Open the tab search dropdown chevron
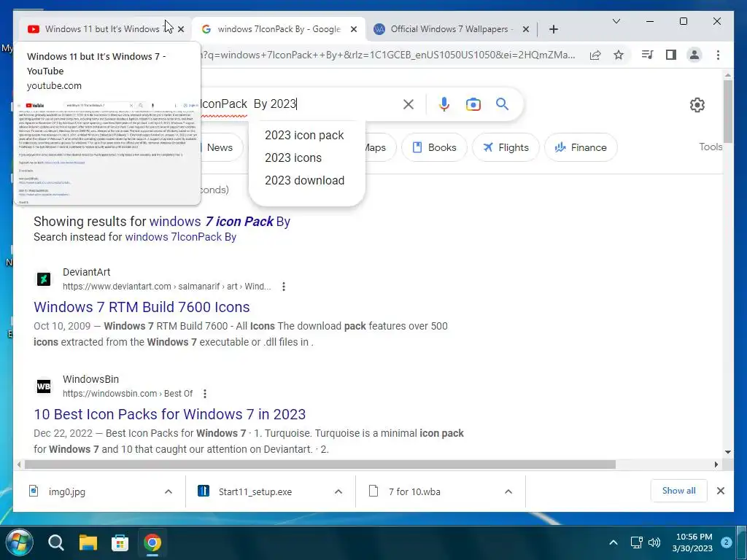The height and width of the screenshot is (560, 747). tap(616, 21)
